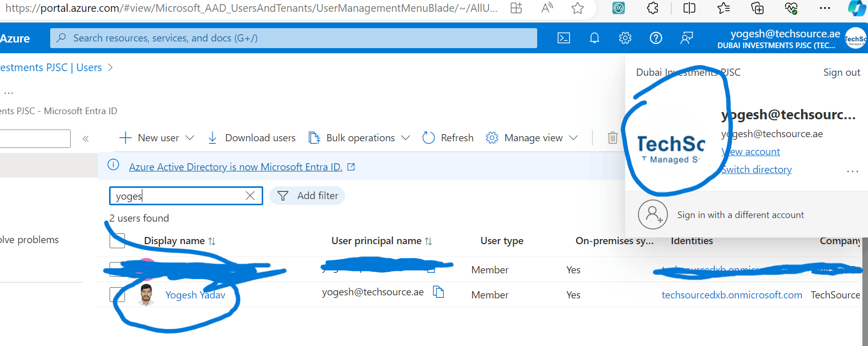868x346 pixels.
Task: Click the browser apps icon in address bar
Action: (516, 8)
